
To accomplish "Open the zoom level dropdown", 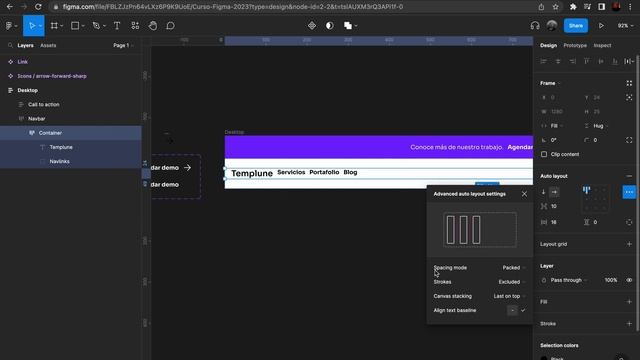I will (625, 26).
